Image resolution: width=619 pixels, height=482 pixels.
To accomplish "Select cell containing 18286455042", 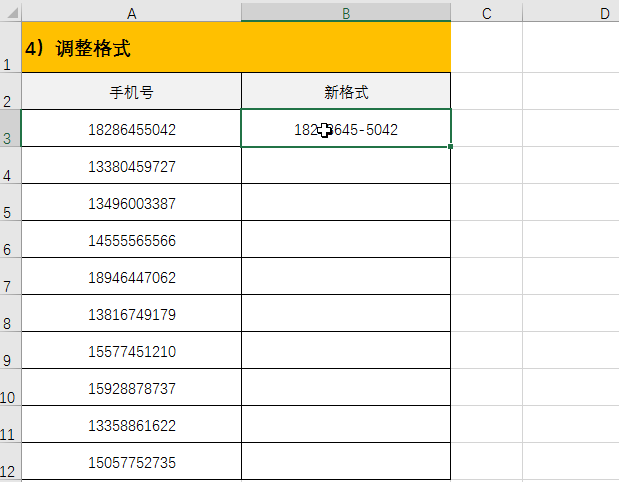I will [x=131, y=128].
